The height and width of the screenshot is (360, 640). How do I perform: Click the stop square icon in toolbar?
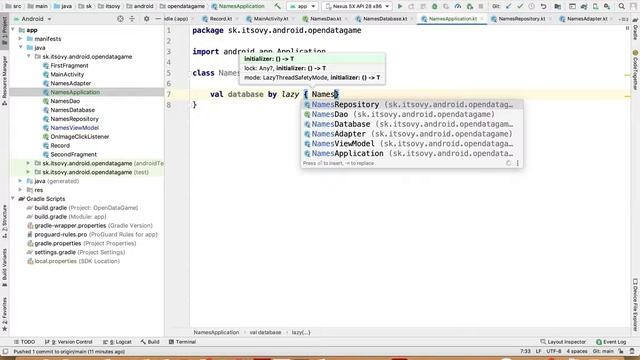pos(481,6)
